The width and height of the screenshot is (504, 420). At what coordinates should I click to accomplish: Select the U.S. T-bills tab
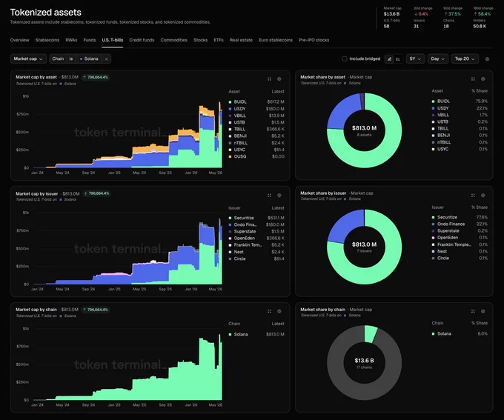113,40
